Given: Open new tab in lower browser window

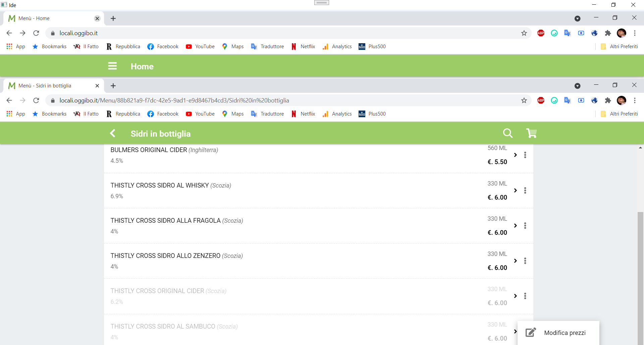Looking at the screenshot, I should tap(113, 86).
